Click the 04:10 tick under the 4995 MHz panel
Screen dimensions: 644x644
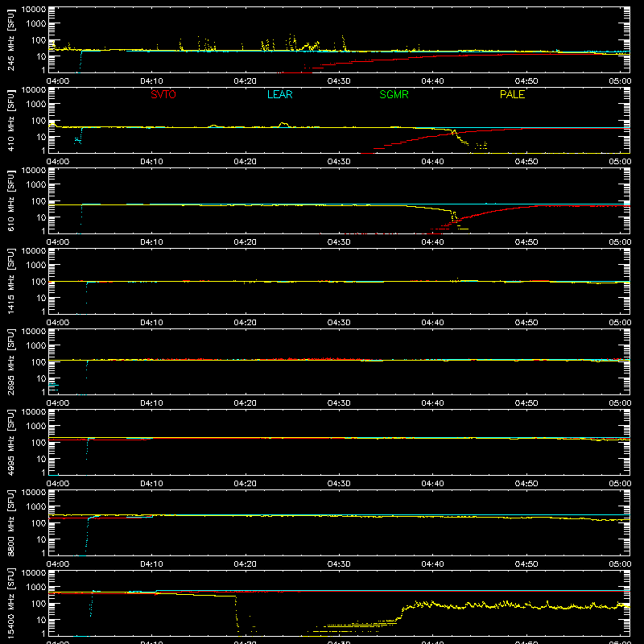point(151,484)
